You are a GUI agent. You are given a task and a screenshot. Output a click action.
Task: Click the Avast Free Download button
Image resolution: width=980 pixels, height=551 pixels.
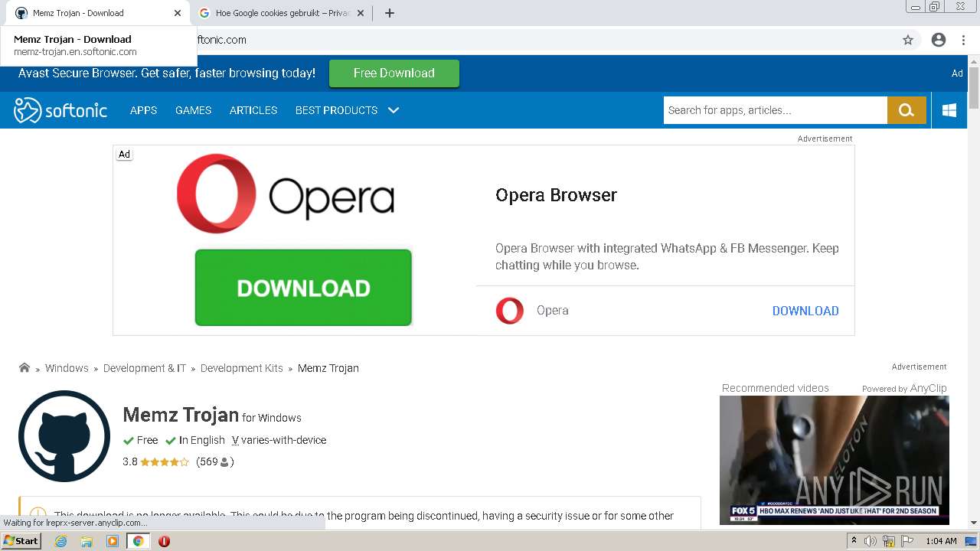(394, 73)
